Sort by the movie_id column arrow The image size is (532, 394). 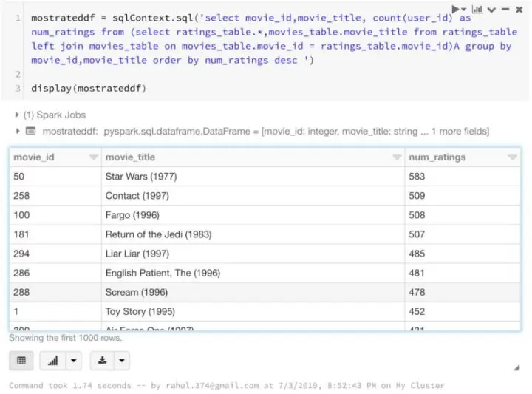(x=93, y=157)
